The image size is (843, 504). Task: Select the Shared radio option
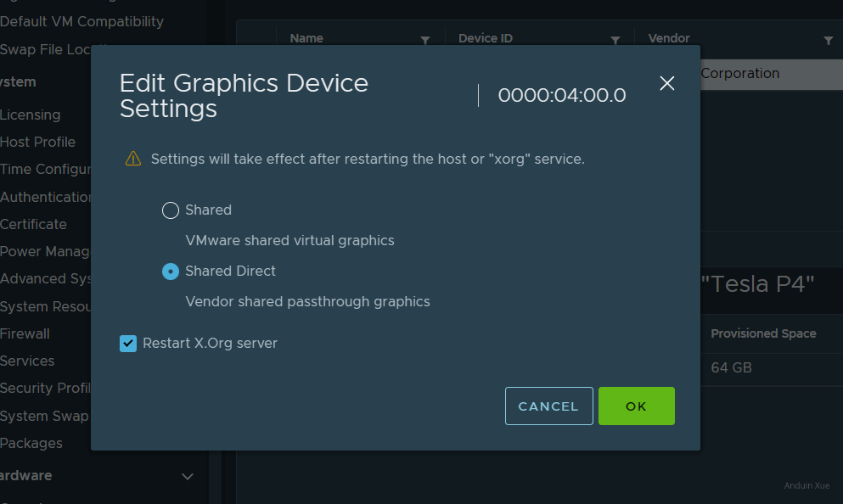point(171,210)
